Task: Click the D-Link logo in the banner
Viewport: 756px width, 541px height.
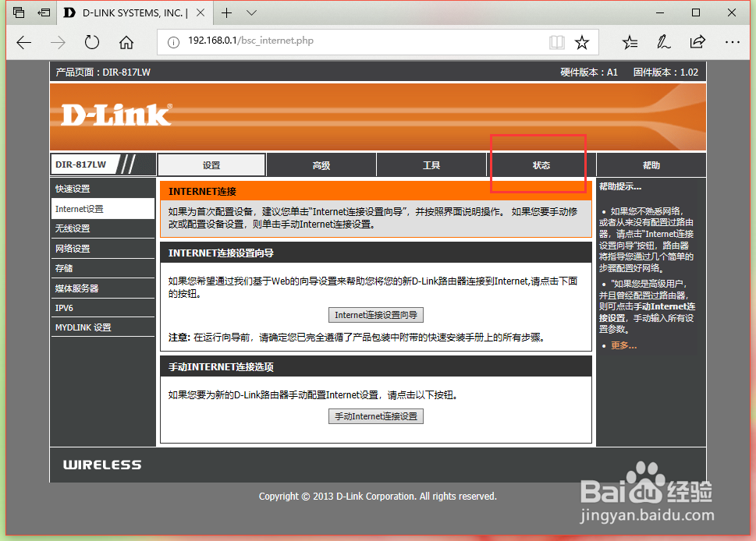Action: pyautogui.click(x=116, y=115)
